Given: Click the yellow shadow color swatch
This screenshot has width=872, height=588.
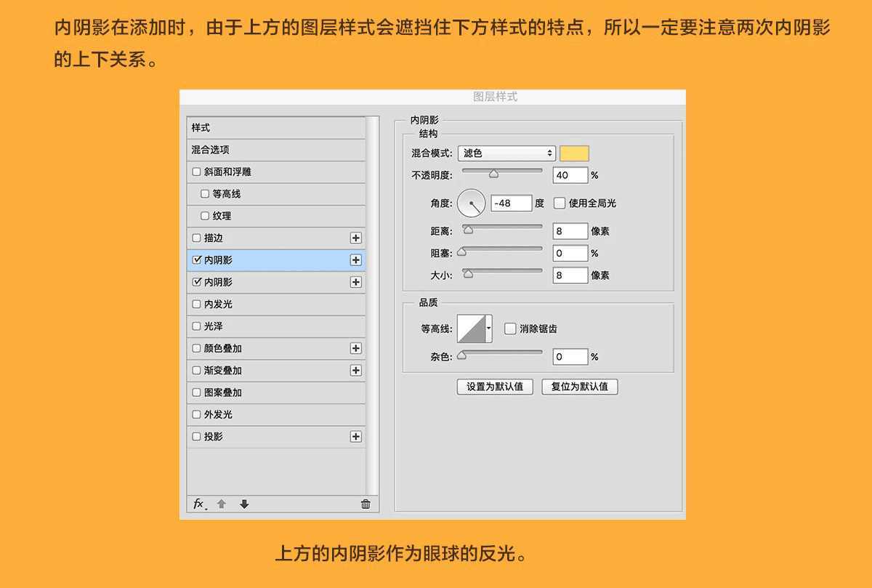Looking at the screenshot, I should point(574,153).
